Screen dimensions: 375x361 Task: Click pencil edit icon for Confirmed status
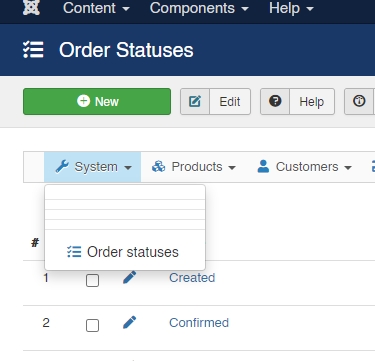coord(129,322)
